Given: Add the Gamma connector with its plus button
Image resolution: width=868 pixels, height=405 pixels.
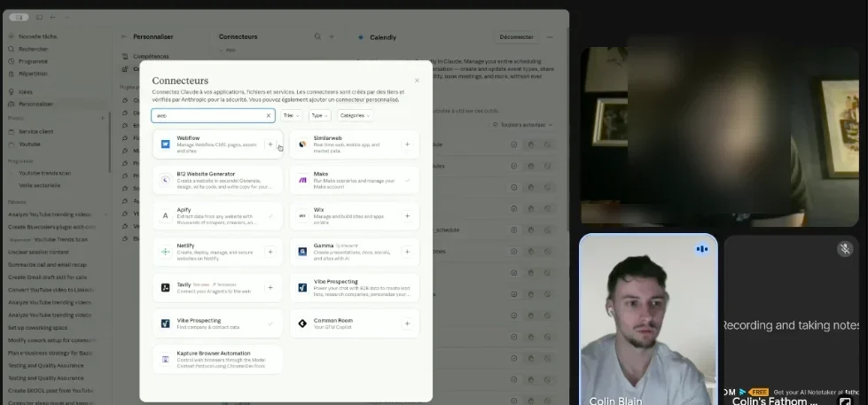Looking at the screenshot, I should pos(407,252).
